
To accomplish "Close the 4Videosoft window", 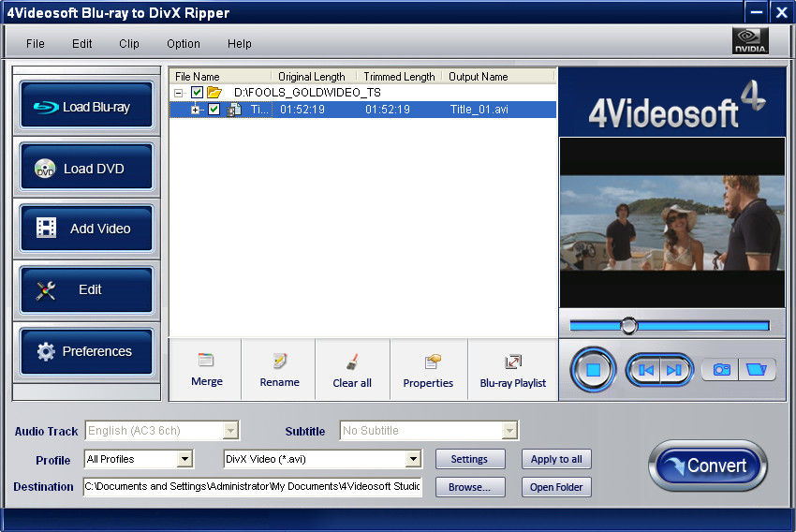I will point(781,12).
